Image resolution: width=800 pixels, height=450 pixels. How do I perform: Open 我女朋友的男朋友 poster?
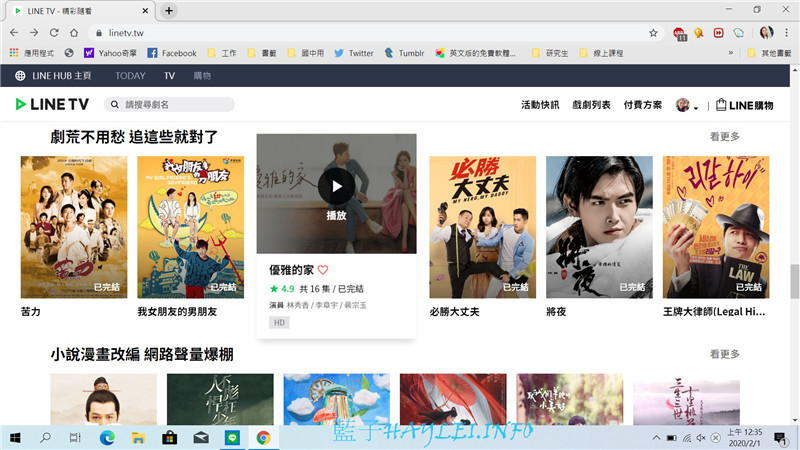pos(190,227)
